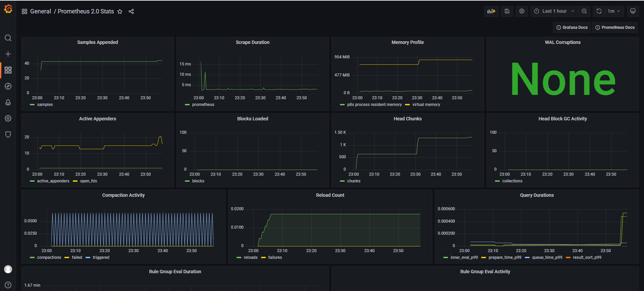Open the Configuration gear icon in sidebar

click(x=8, y=118)
